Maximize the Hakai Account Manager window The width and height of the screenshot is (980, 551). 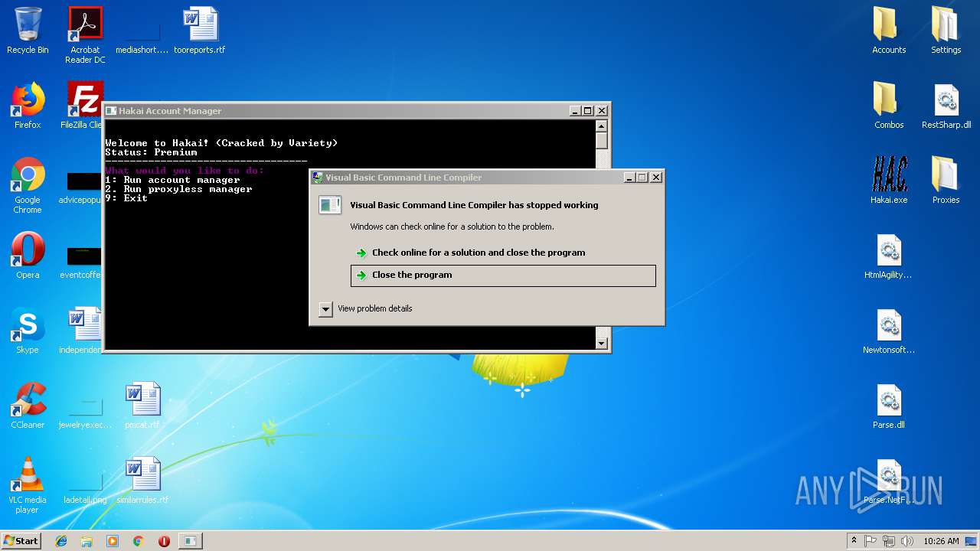coord(588,111)
